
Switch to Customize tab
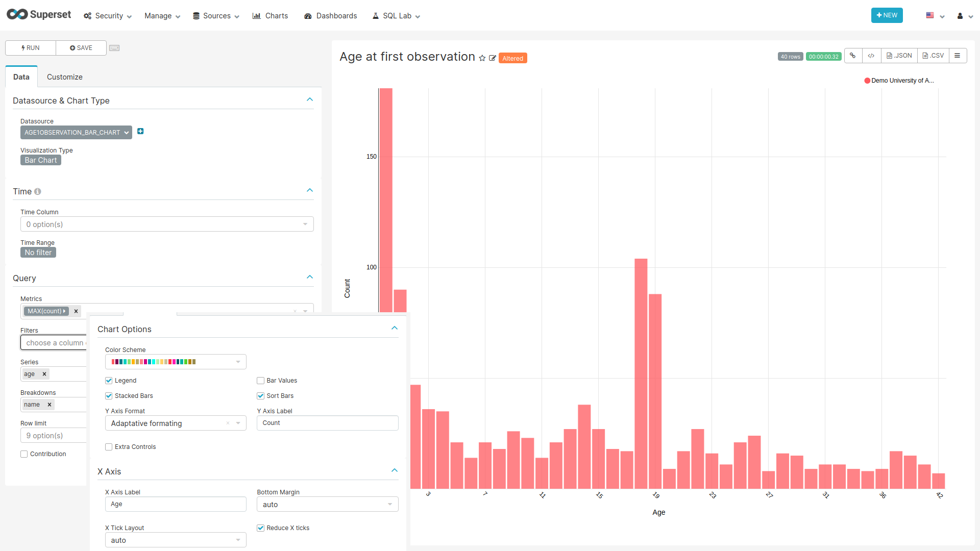point(65,77)
